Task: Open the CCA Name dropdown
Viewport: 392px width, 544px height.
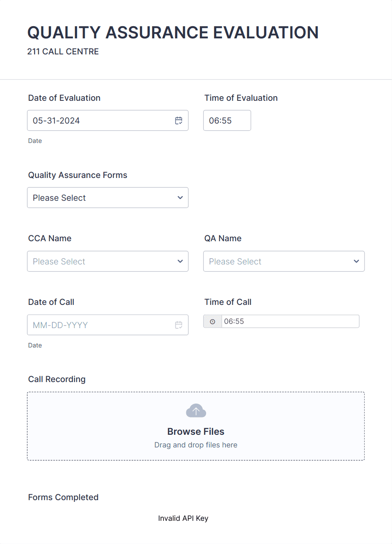Action: [107, 261]
